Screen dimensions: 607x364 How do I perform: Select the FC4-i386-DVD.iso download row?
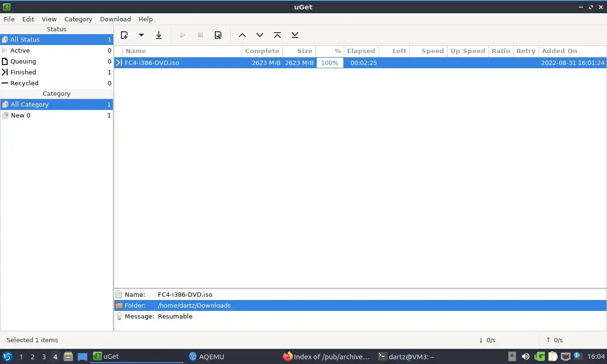pos(360,63)
